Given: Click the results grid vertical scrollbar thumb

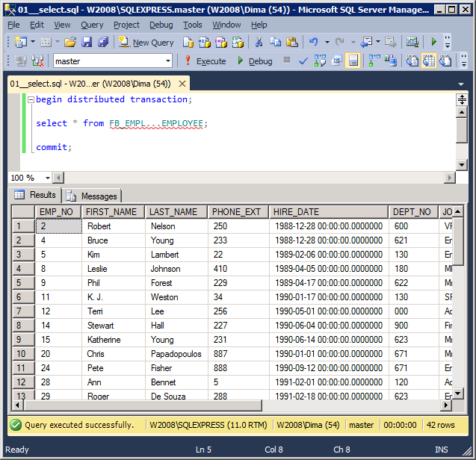Looking at the screenshot, I should 458,241.
